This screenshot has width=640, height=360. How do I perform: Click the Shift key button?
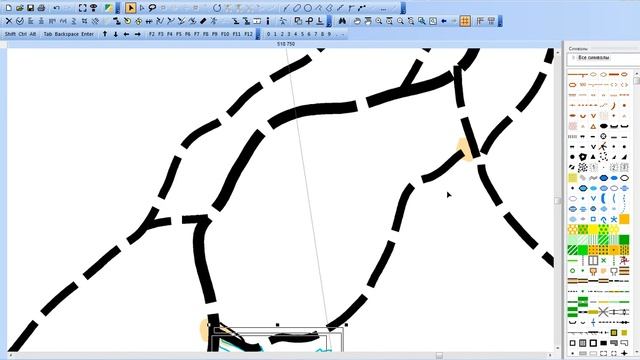coord(10,34)
